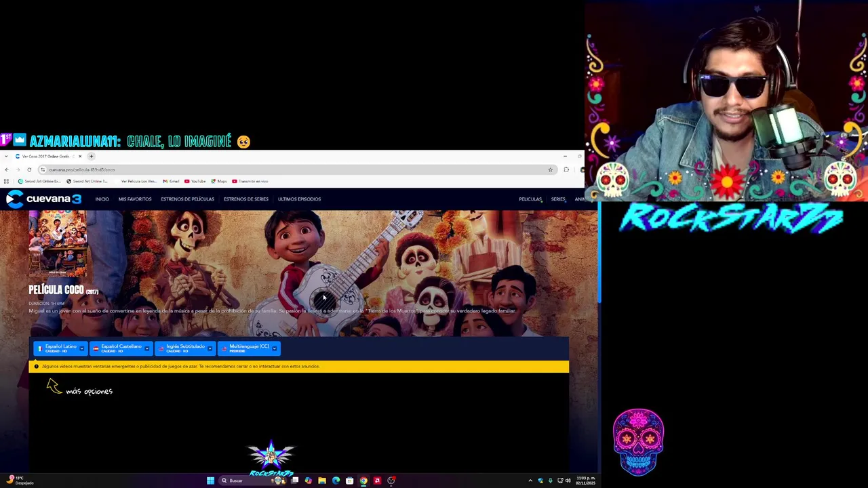Viewport: 868px width, 488px height.
Task: Expand Inglés Subtitulado dropdown arrow
Action: point(210,348)
